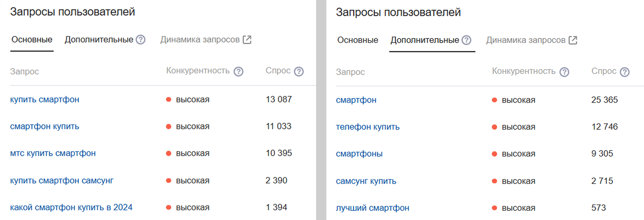Click 'Динамика запросов' text in left panel
644x220 pixels.
[200, 40]
